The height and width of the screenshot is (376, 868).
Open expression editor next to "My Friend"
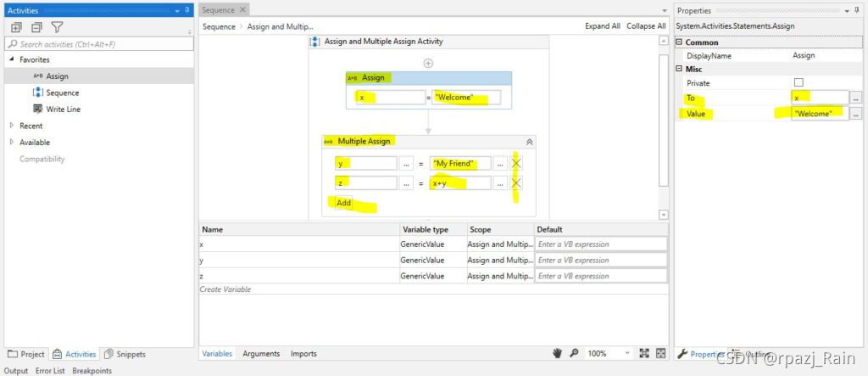click(500, 164)
